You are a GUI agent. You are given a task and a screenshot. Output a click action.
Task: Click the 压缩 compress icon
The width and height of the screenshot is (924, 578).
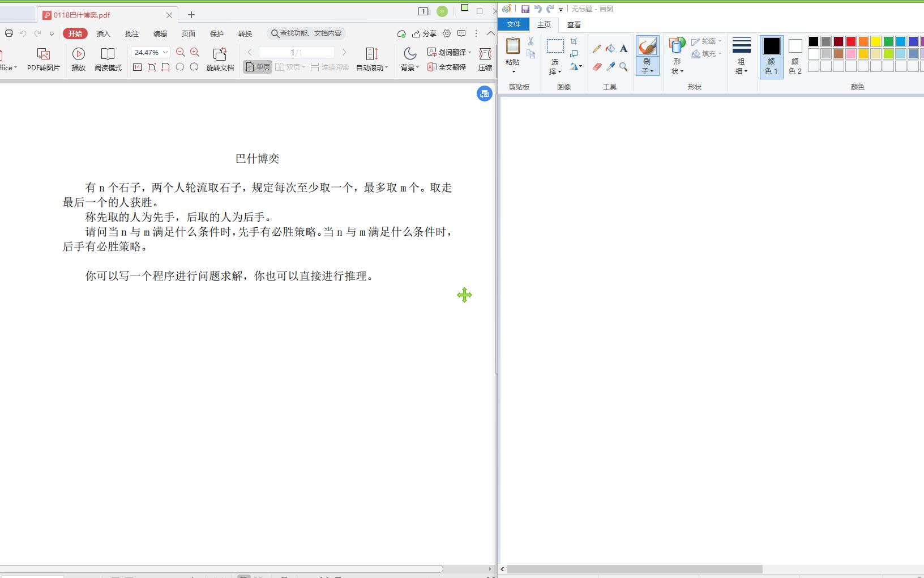click(x=485, y=59)
